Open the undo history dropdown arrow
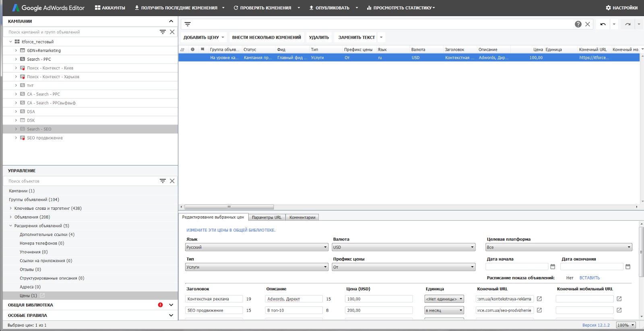Viewport: 644px width, 331px height. click(x=614, y=24)
